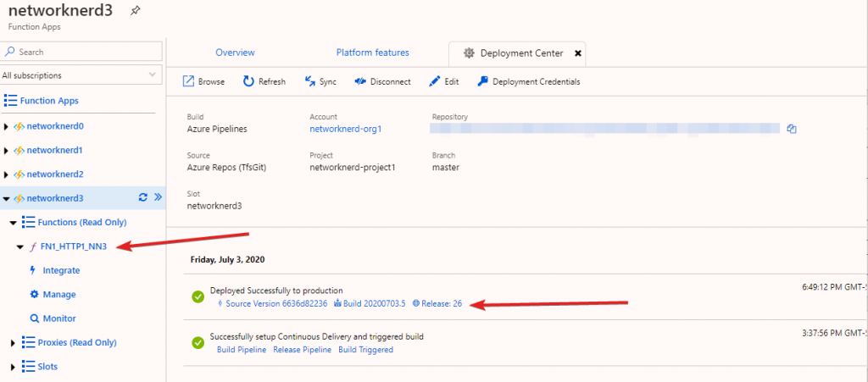Screen dimensions: 868x382
Task: Click the refresh icon on networknerd3 row
Action: tap(142, 197)
